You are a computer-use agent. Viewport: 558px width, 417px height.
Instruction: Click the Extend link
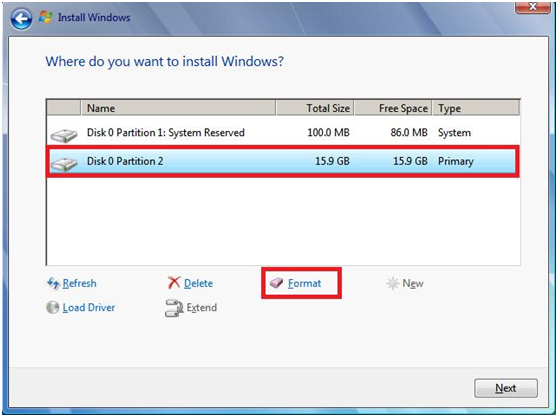pos(202,308)
